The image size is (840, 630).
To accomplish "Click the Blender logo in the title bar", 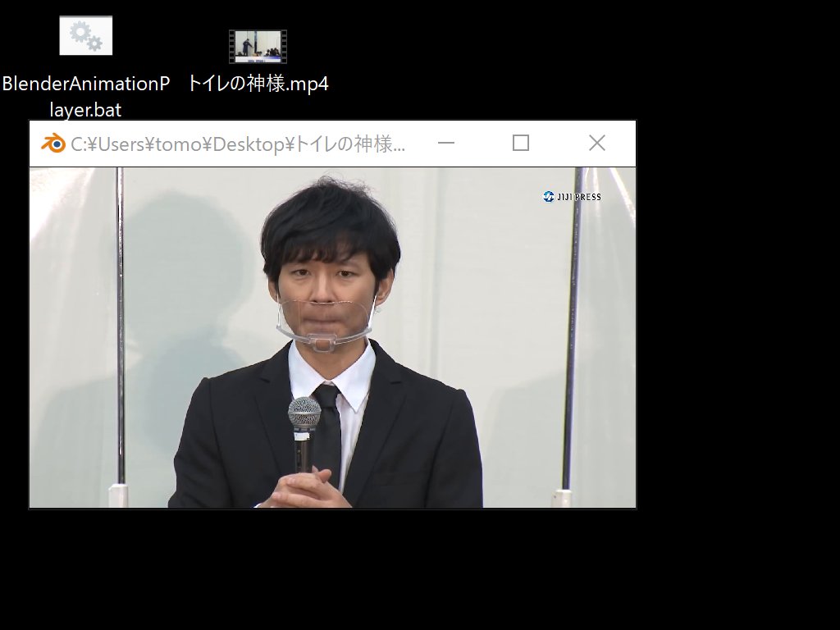I will [53, 144].
